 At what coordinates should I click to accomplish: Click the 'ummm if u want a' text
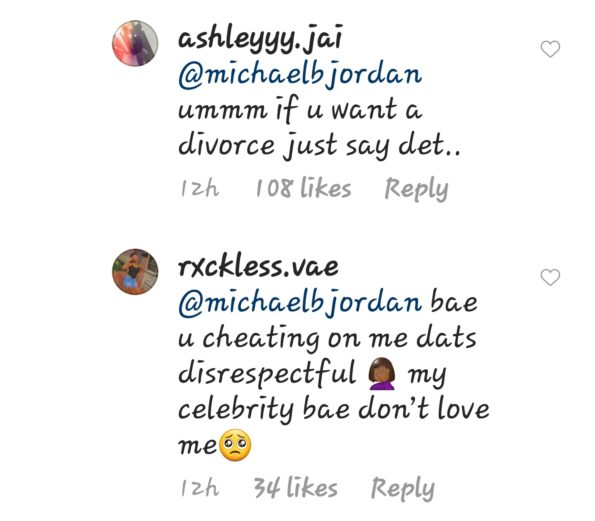(x=300, y=110)
